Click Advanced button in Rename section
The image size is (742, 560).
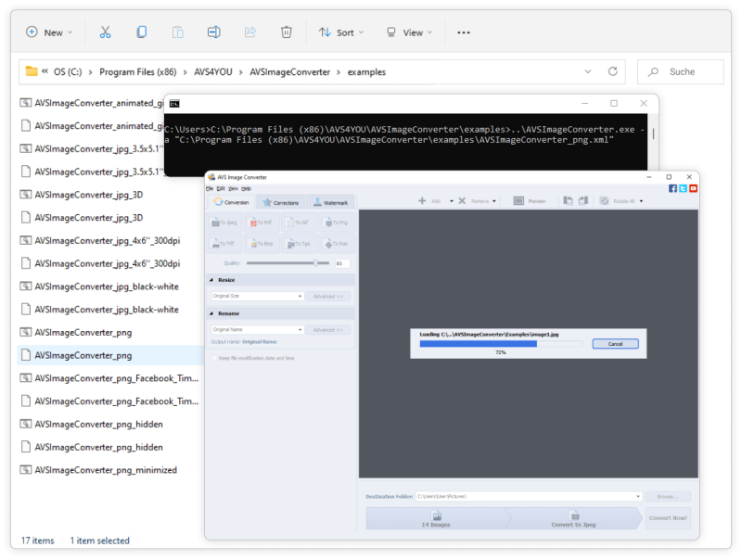pos(328,330)
